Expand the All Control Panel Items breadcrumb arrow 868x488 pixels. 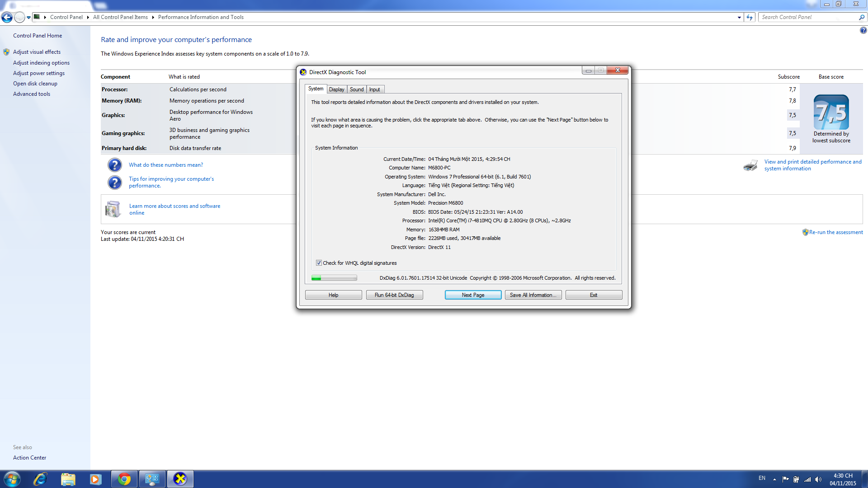click(x=153, y=17)
